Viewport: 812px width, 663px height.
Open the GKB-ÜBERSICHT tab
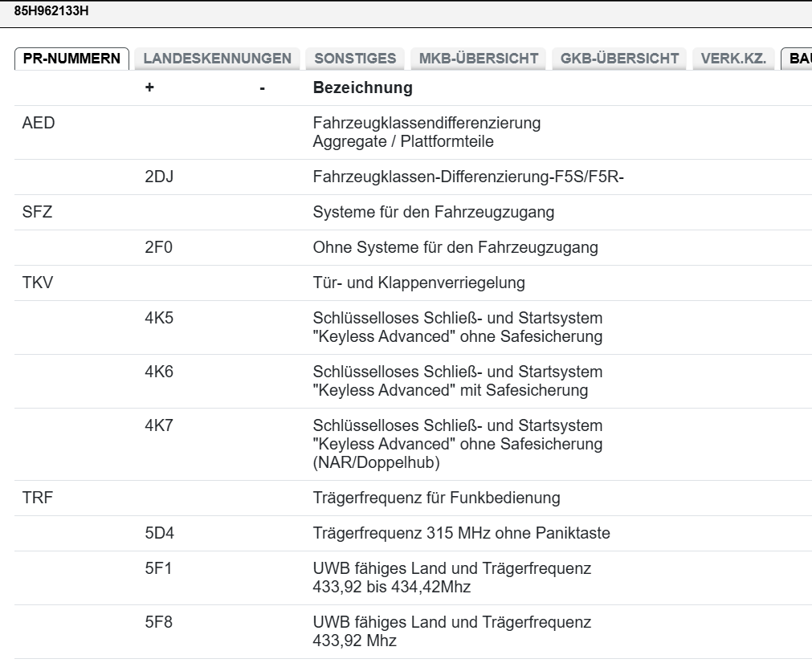pyautogui.click(x=619, y=59)
